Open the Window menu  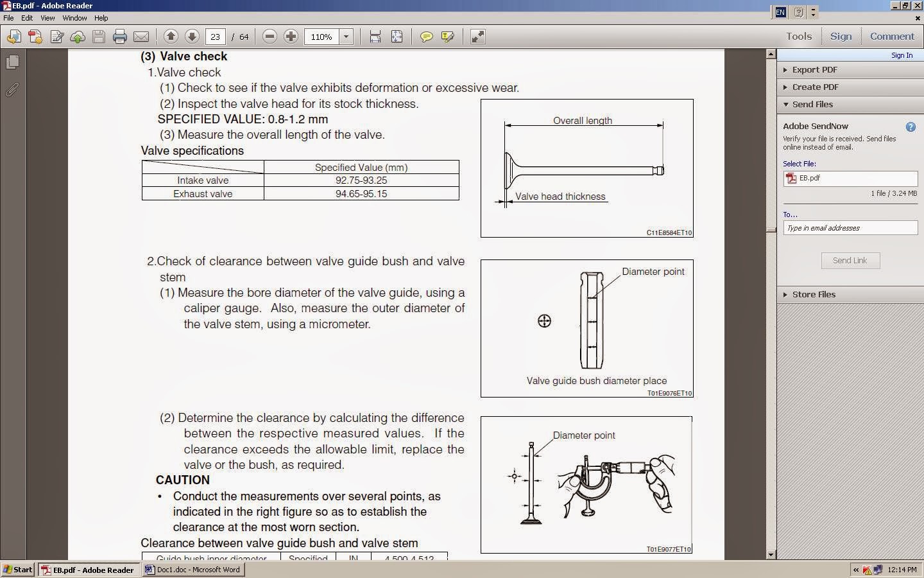(x=74, y=18)
